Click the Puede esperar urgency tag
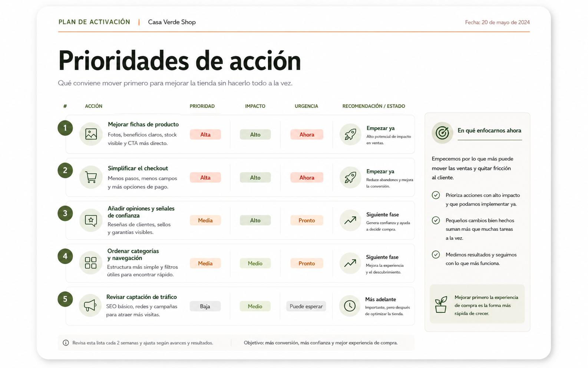 tap(306, 306)
